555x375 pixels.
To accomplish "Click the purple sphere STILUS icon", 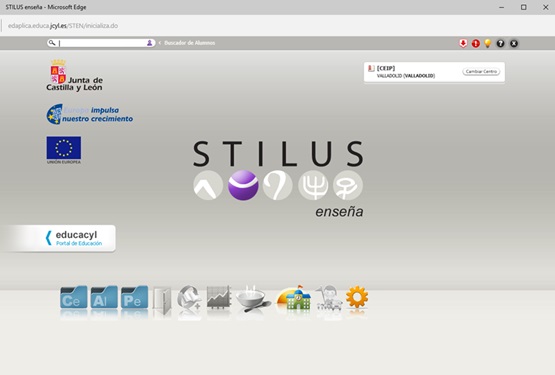I will coord(243,185).
